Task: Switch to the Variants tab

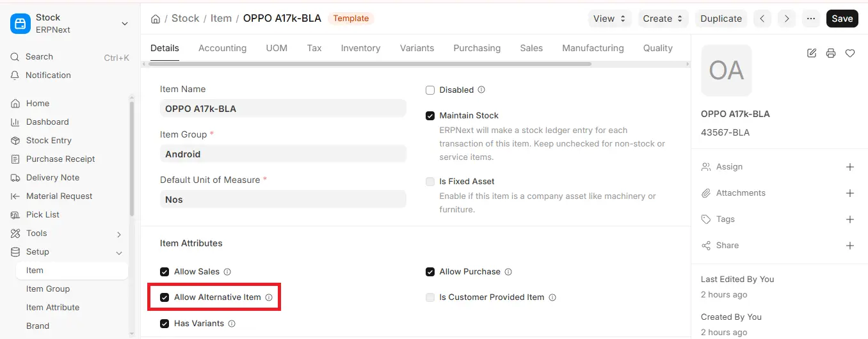Action: tap(417, 48)
